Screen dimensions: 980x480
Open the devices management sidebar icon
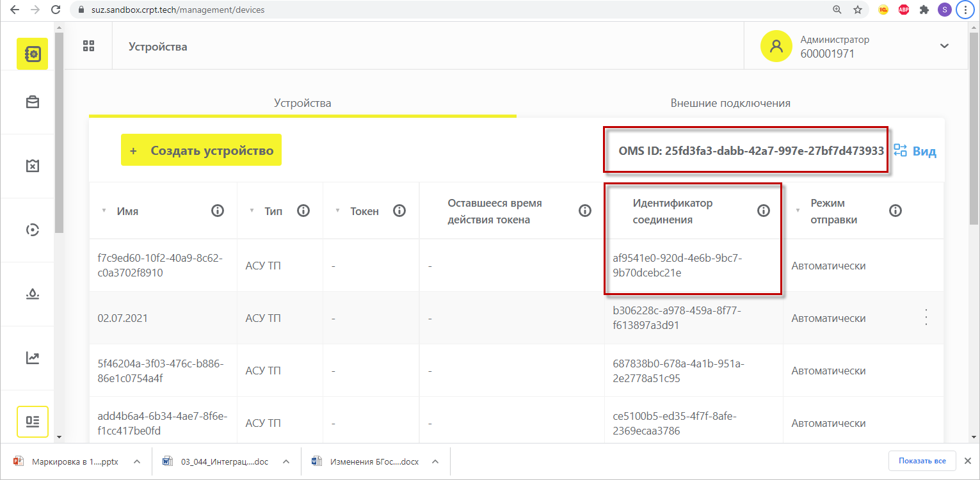click(x=32, y=54)
